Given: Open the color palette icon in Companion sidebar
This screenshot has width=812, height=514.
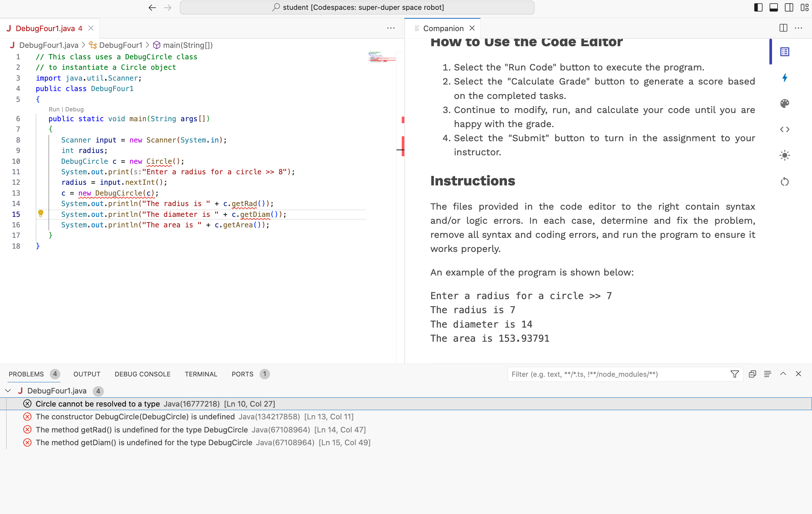Looking at the screenshot, I should pos(785,104).
